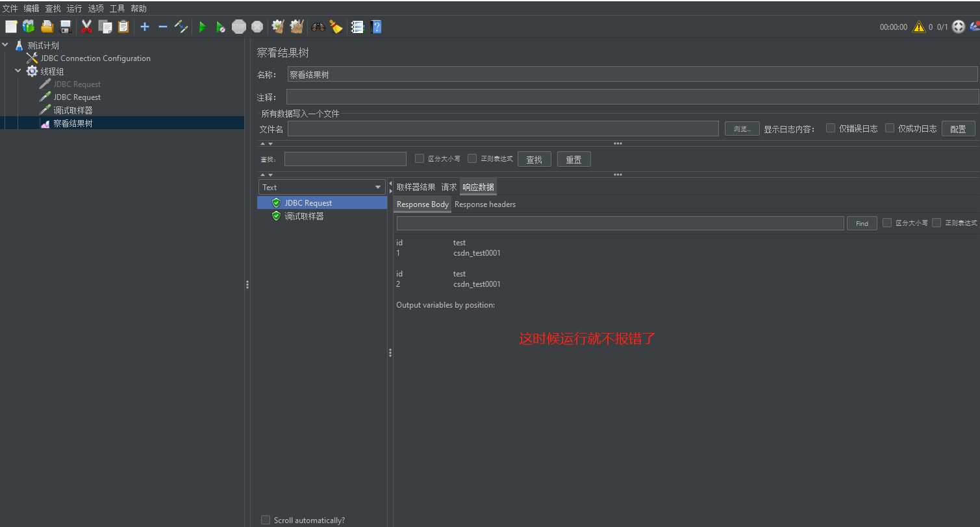Collapse all nodes with the minus icon
Screen dimensions: 980x527
coord(163,27)
